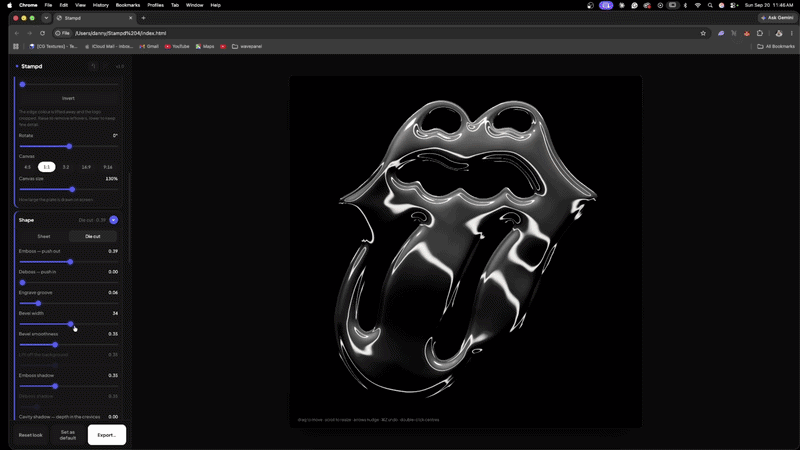Click Ask Gemini button
Viewport: 800px width, 450px height.
(x=777, y=18)
